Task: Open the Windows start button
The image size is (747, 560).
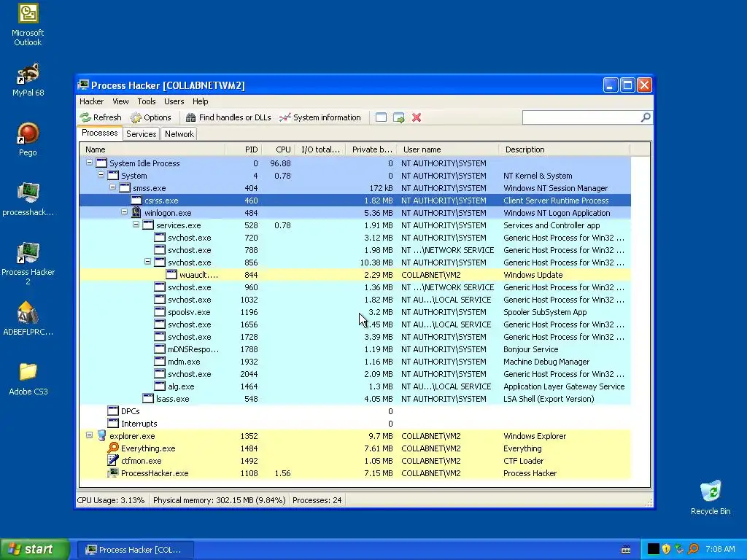Action: point(35,549)
